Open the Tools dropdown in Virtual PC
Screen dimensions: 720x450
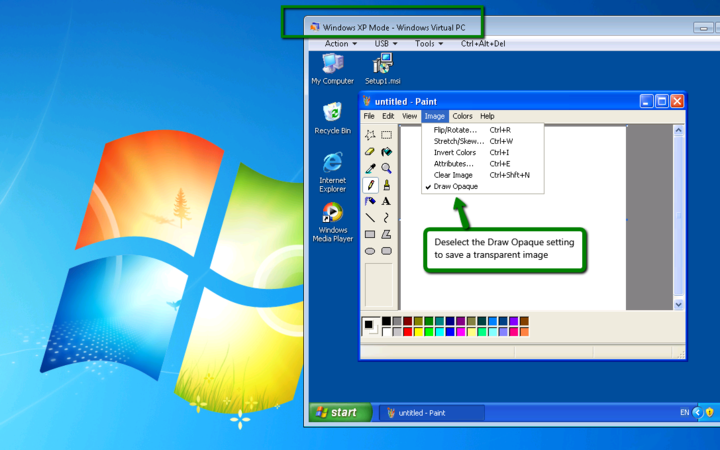(429, 44)
